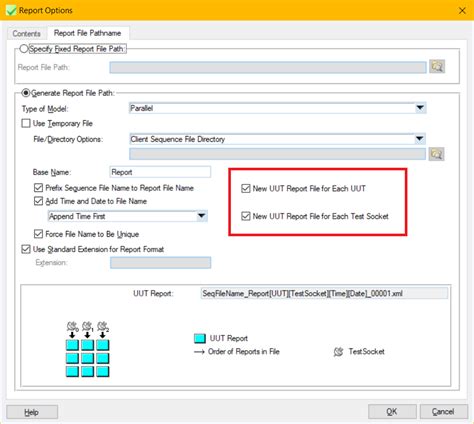The width and height of the screenshot is (474, 424).
Task: Open the Append Time First dropdown
Action: [201, 216]
